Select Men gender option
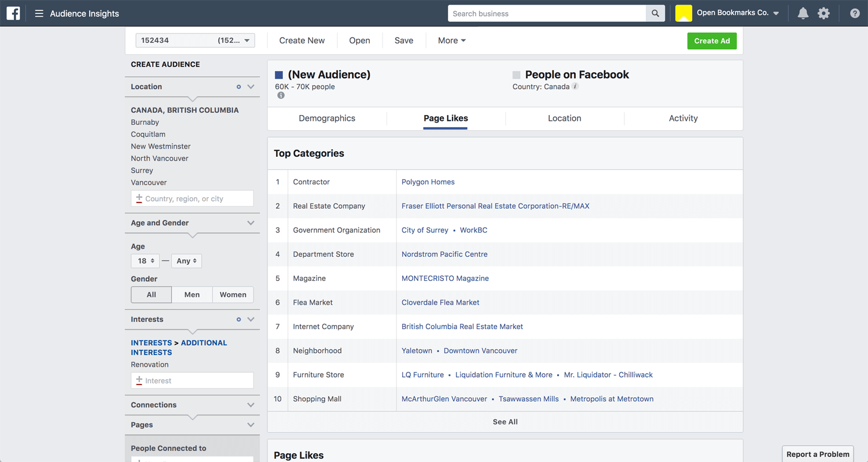The image size is (868, 462). (192, 294)
